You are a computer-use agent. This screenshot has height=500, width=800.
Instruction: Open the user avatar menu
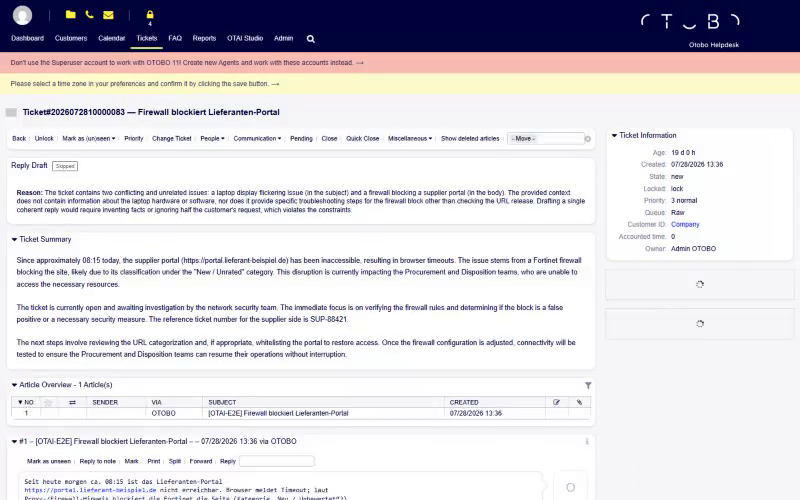click(22, 15)
